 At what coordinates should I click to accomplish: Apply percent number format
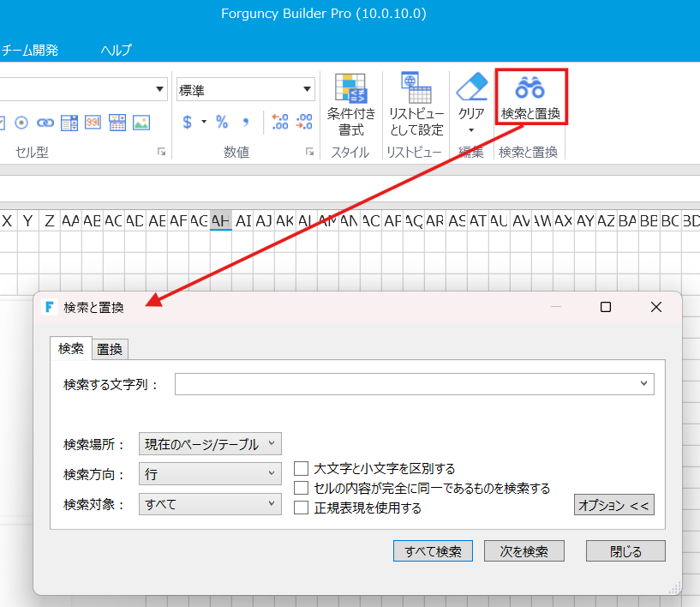pos(222,122)
